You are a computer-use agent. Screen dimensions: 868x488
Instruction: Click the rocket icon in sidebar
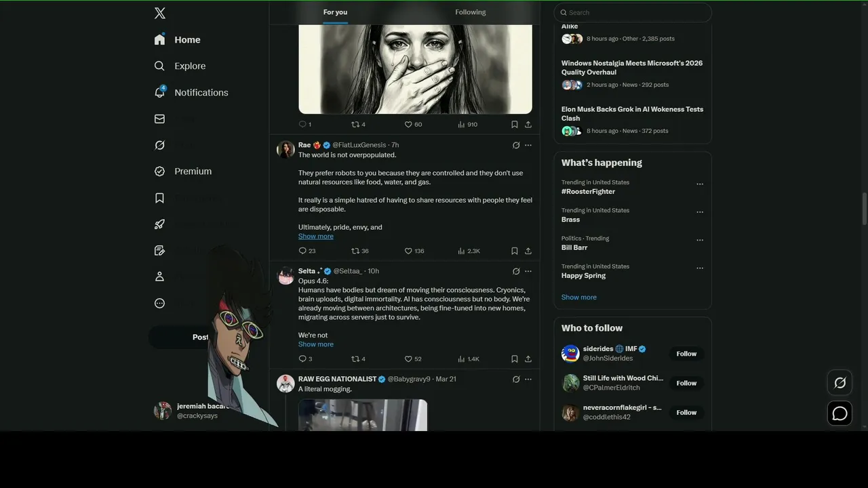coord(159,224)
